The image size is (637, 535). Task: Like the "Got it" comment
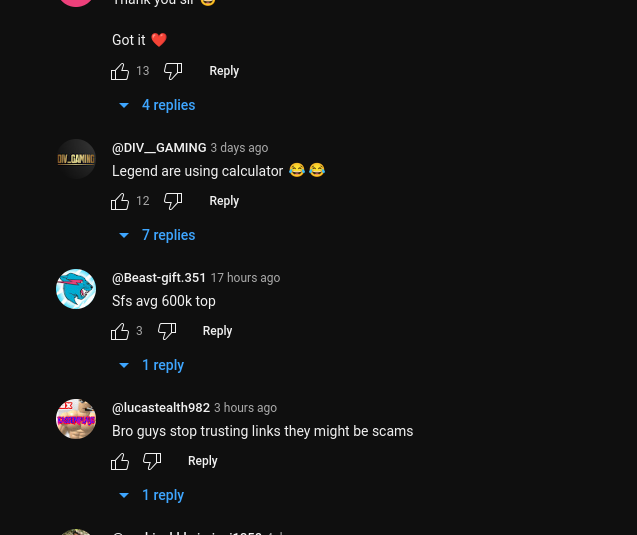(120, 71)
